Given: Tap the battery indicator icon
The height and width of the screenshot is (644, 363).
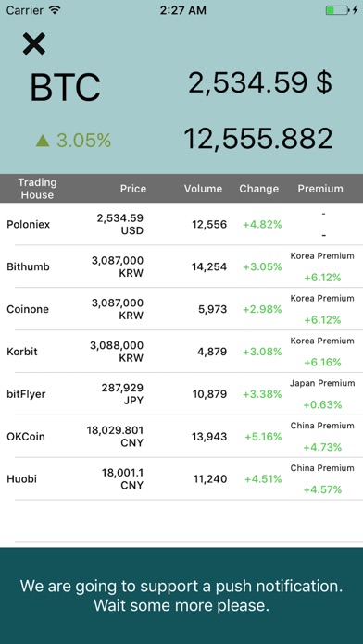Looking at the screenshot, I should click(x=337, y=10).
